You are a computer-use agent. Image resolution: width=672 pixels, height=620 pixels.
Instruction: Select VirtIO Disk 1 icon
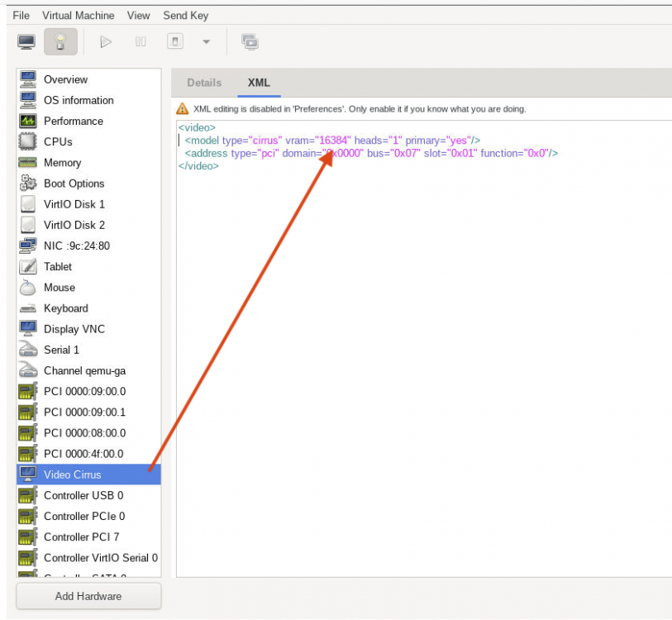pyautogui.click(x=28, y=204)
